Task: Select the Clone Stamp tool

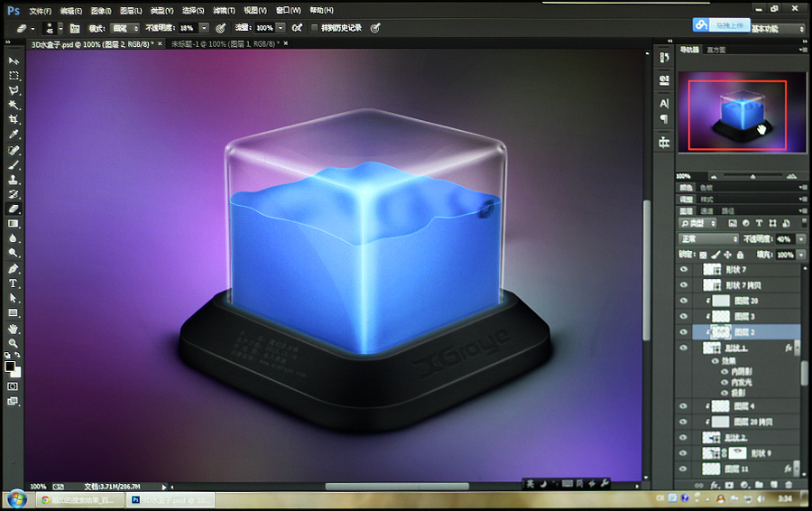Action: point(14,180)
